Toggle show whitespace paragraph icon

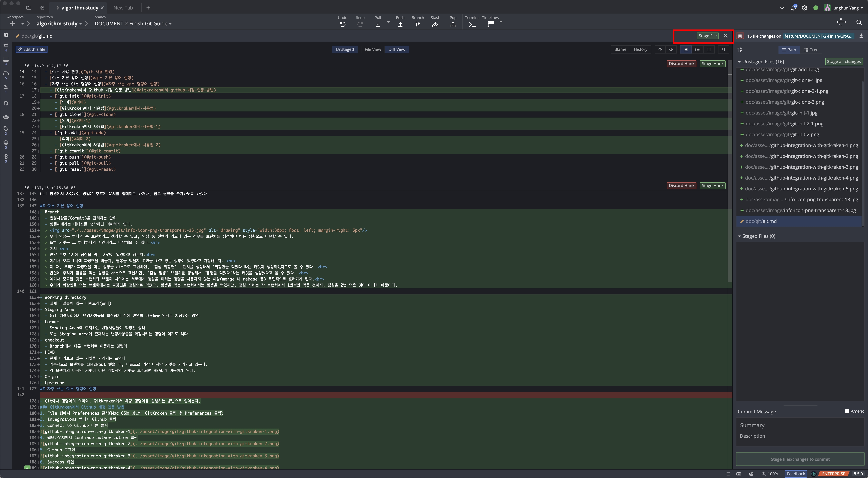(x=723, y=49)
